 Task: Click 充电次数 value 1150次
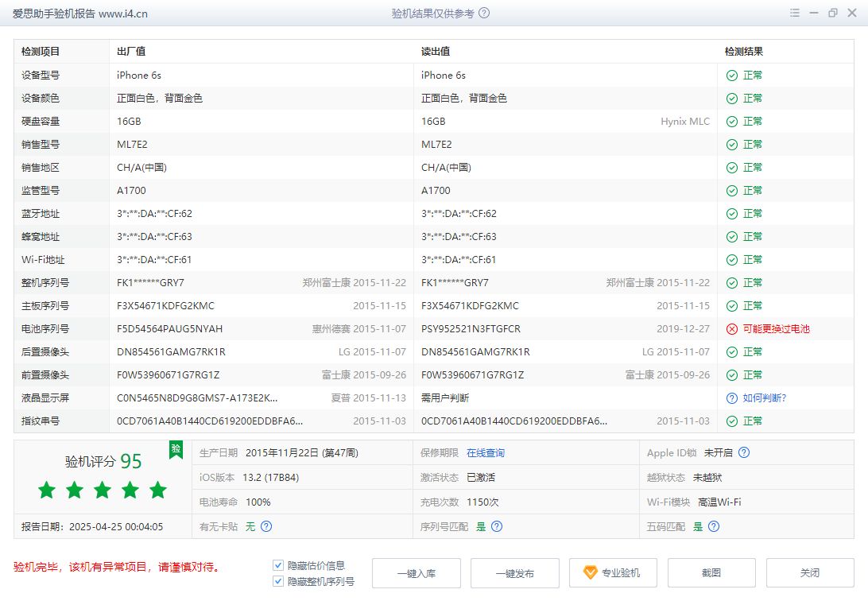(482, 502)
